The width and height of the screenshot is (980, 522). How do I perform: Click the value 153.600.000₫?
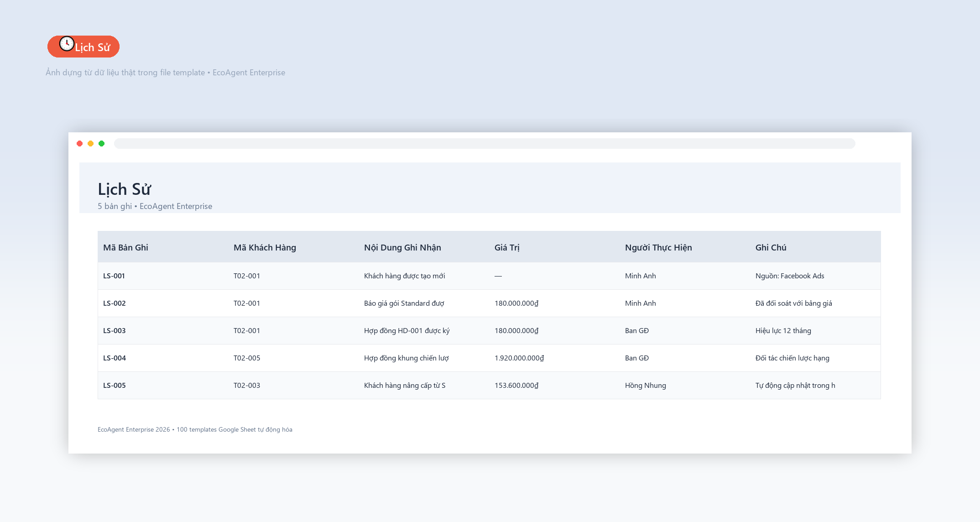[516, 385]
